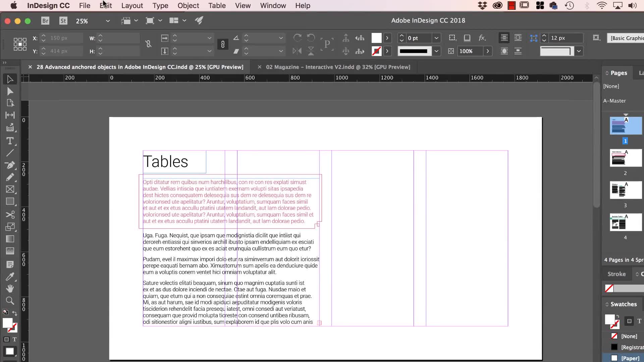The height and width of the screenshot is (362, 644).
Task: Open the zoom level 25% dropdown
Action: click(x=108, y=21)
